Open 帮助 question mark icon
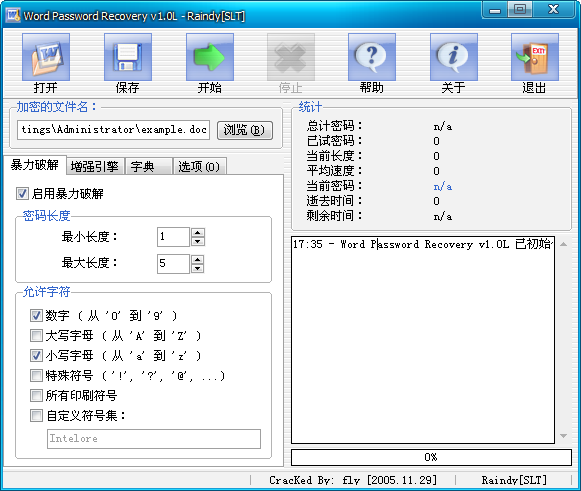 [372, 57]
